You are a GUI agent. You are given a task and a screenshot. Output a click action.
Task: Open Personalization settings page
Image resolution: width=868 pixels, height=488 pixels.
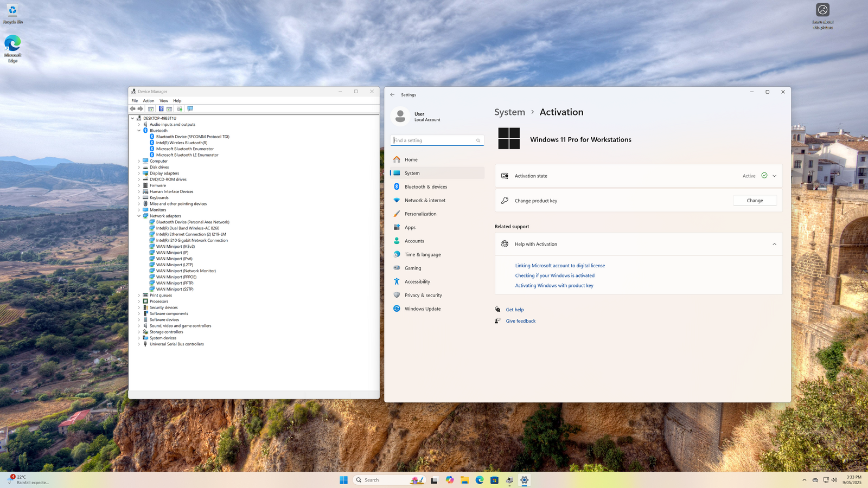coord(437,214)
